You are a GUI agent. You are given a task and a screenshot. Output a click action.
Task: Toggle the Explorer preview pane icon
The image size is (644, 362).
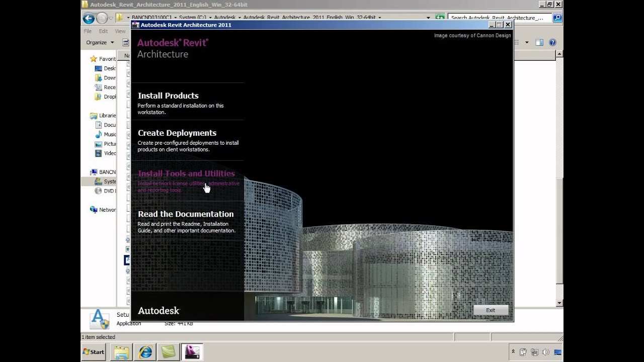[539, 43]
